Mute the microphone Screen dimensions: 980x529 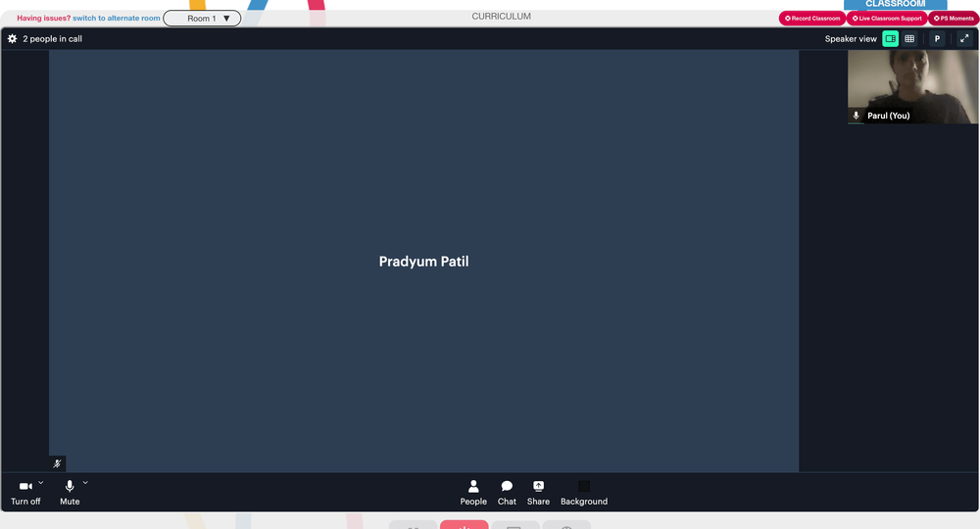(70, 492)
